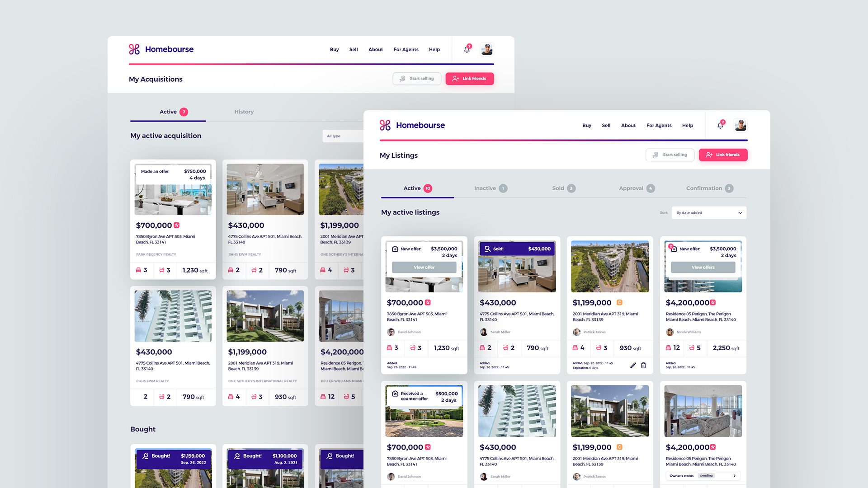Expand the Owner's status pending chevron
This screenshot has width=868, height=488.
(x=734, y=475)
